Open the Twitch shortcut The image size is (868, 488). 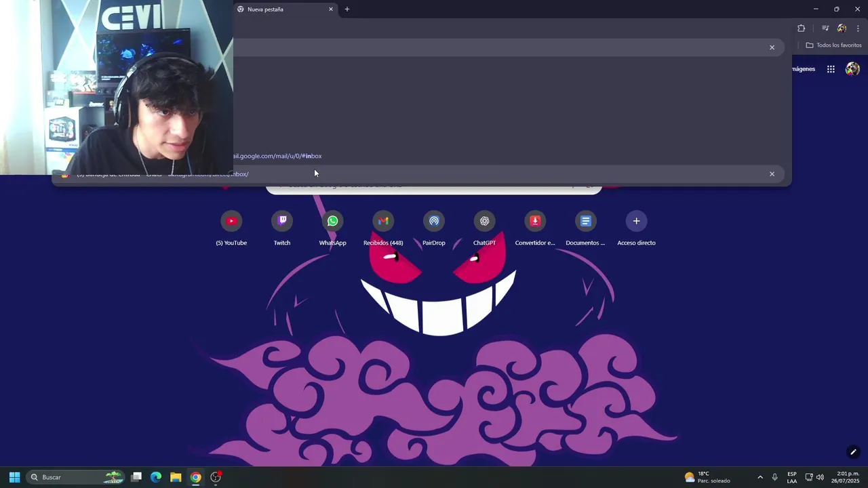click(x=282, y=228)
